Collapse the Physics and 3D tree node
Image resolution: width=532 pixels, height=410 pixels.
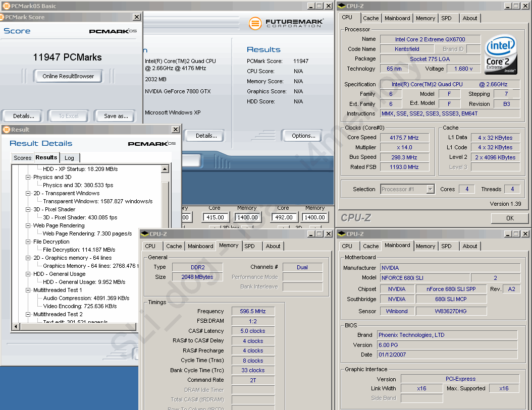coord(28,177)
